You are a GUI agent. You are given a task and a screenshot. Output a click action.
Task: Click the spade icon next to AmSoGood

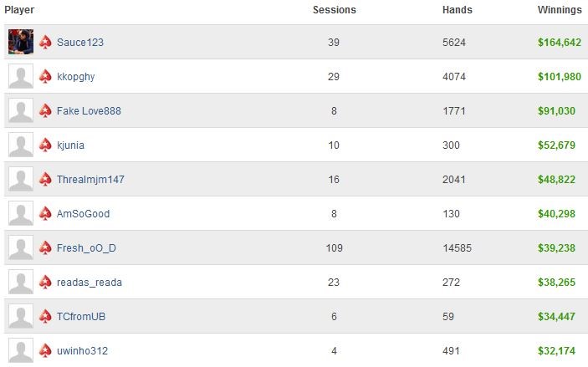(x=45, y=213)
